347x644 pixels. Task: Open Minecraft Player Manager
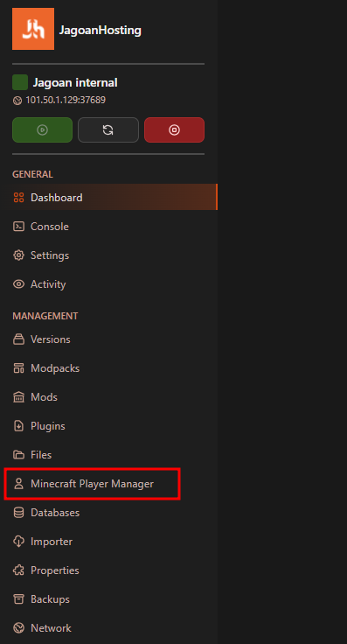click(x=92, y=484)
